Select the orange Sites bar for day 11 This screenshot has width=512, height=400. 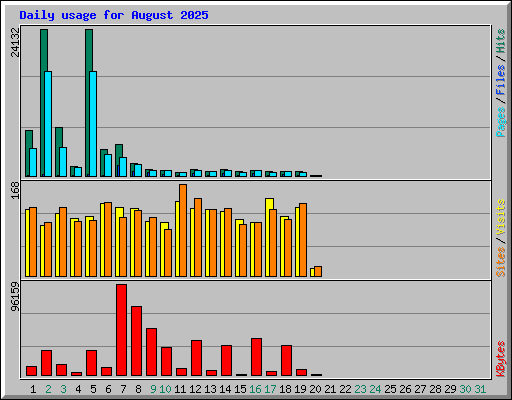(x=183, y=230)
